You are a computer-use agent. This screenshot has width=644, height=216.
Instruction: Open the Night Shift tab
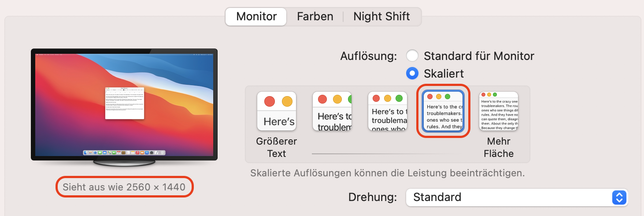click(381, 17)
